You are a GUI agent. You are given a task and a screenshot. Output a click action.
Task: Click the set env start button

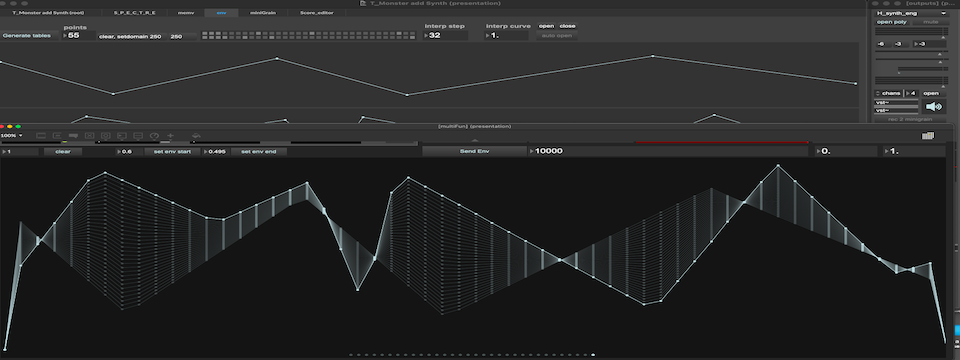pyautogui.click(x=172, y=151)
